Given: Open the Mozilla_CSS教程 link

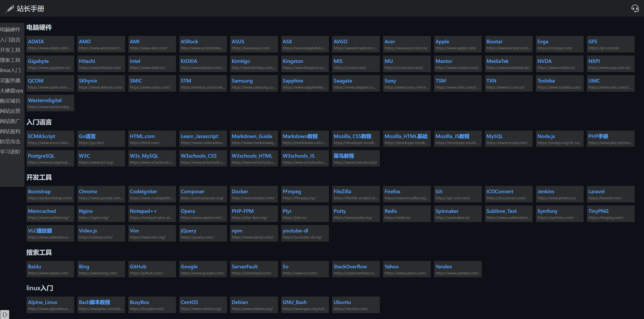Looking at the screenshot, I should [352, 136].
